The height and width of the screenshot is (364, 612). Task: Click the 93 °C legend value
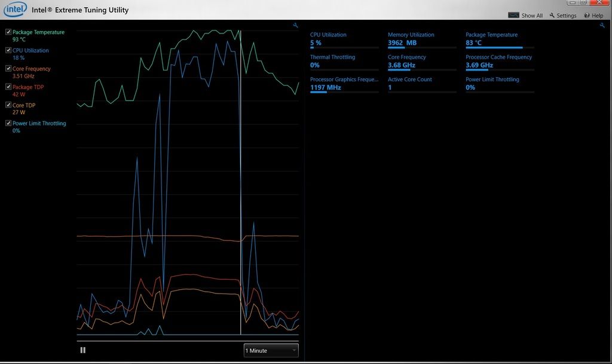click(19, 39)
